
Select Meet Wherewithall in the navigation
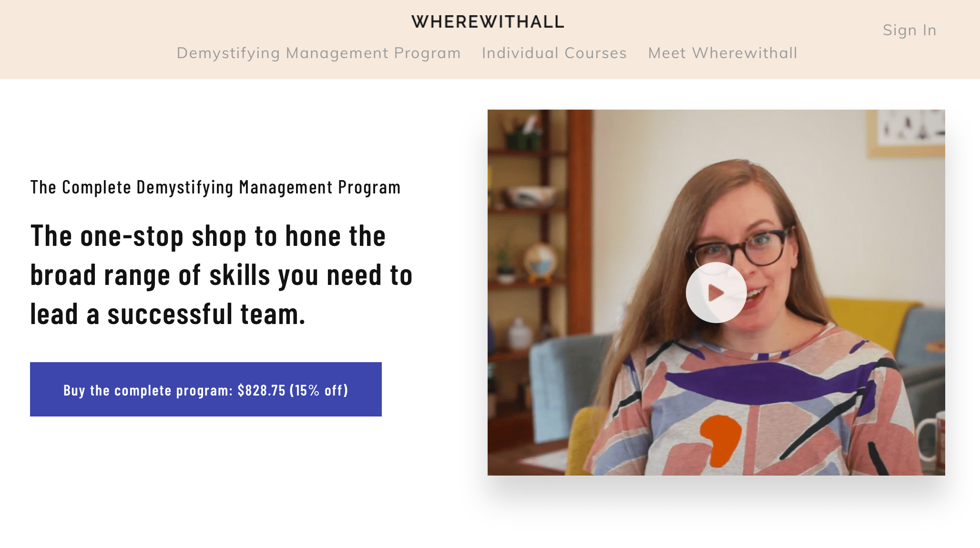[x=723, y=53]
